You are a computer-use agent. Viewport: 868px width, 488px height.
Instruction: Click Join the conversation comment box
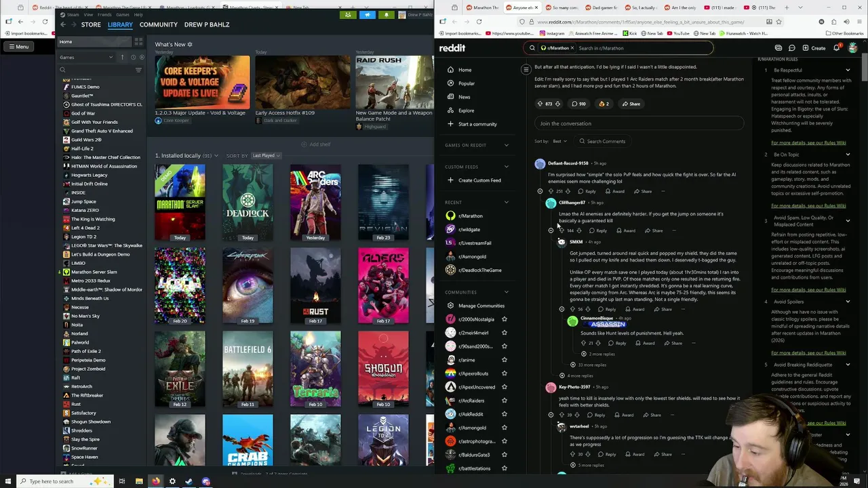click(638, 123)
